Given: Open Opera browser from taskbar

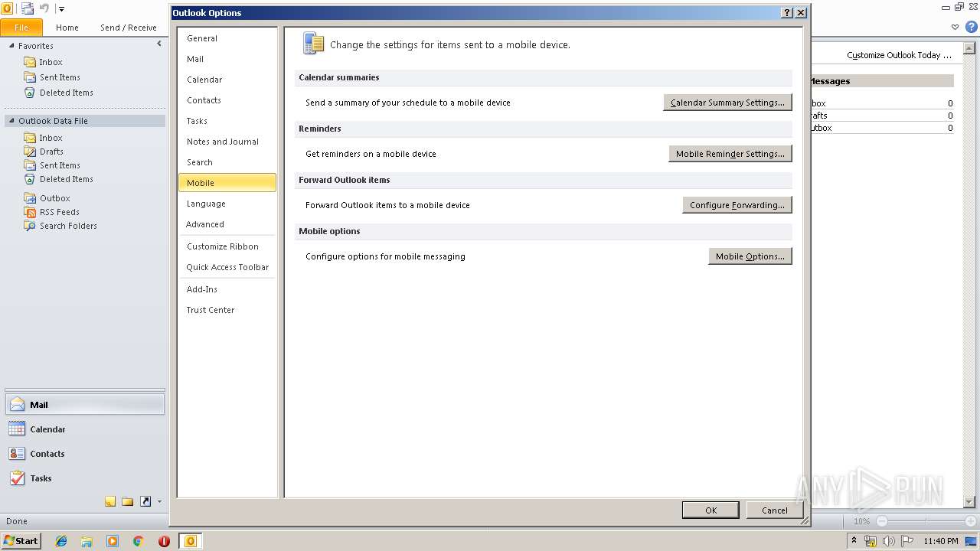Looking at the screenshot, I should click(x=164, y=541).
